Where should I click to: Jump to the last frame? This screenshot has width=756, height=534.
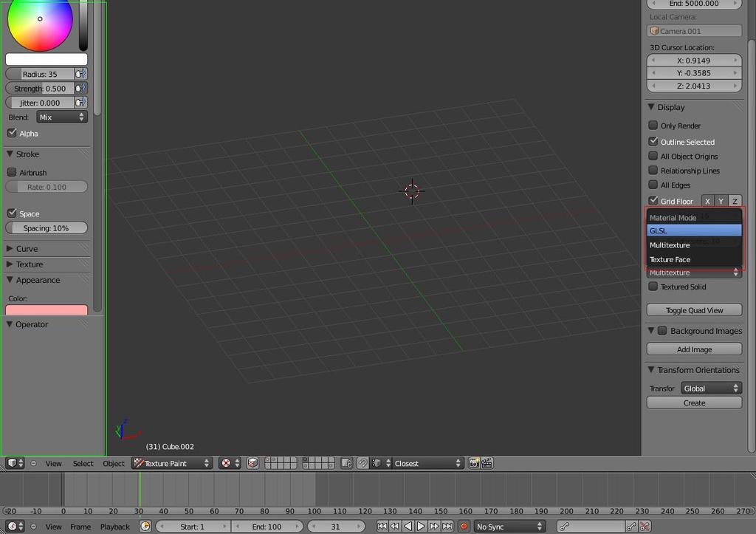click(x=447, y=527)
